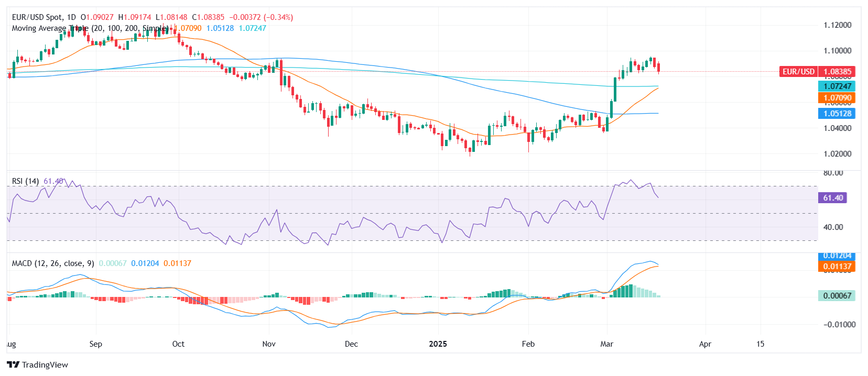
Task: Click the Mar marker on time axis
Action: coord(607,344)
